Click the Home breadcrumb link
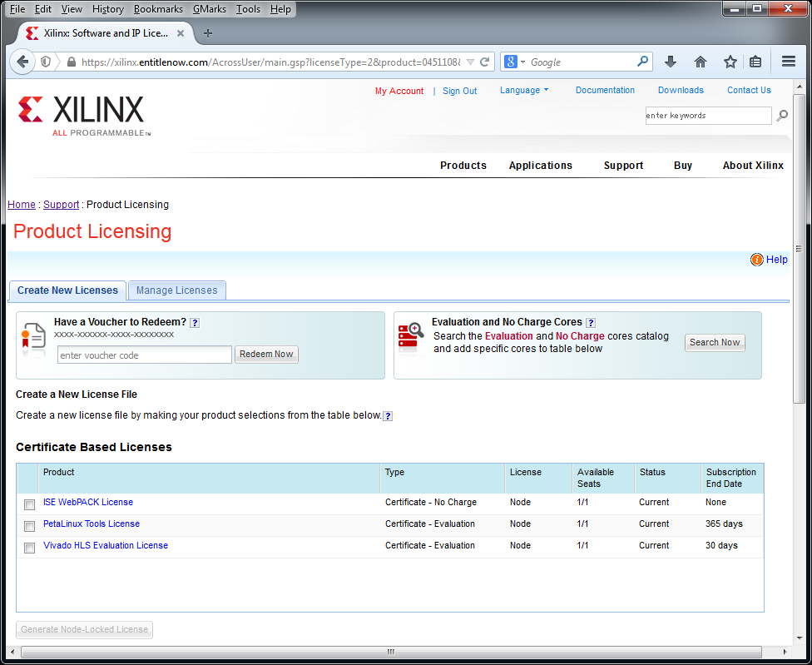812x665 pixels. 22,205
